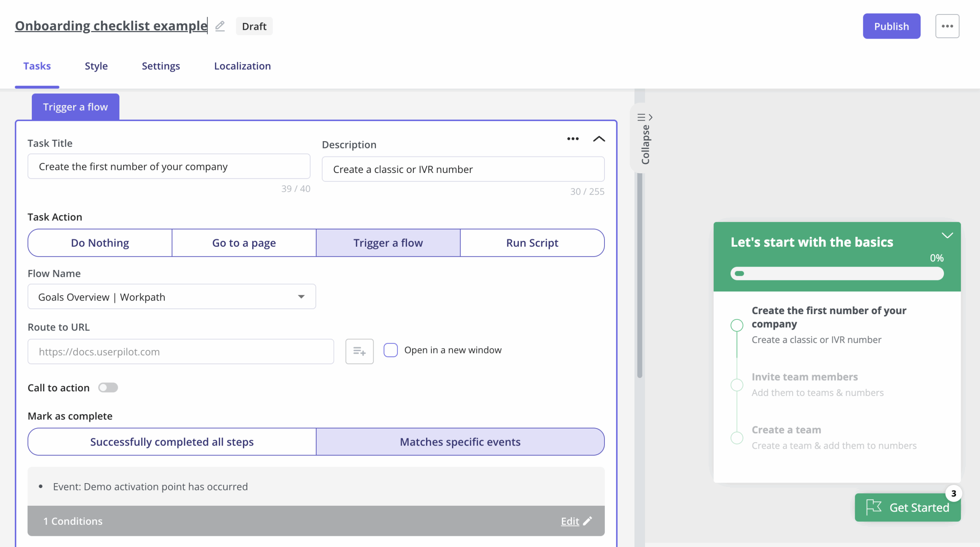Image resolution: width=980 pixels, height=547 pixels.
Task: Collapse the green checklist header with its chevron
Action: coord(947,235)
